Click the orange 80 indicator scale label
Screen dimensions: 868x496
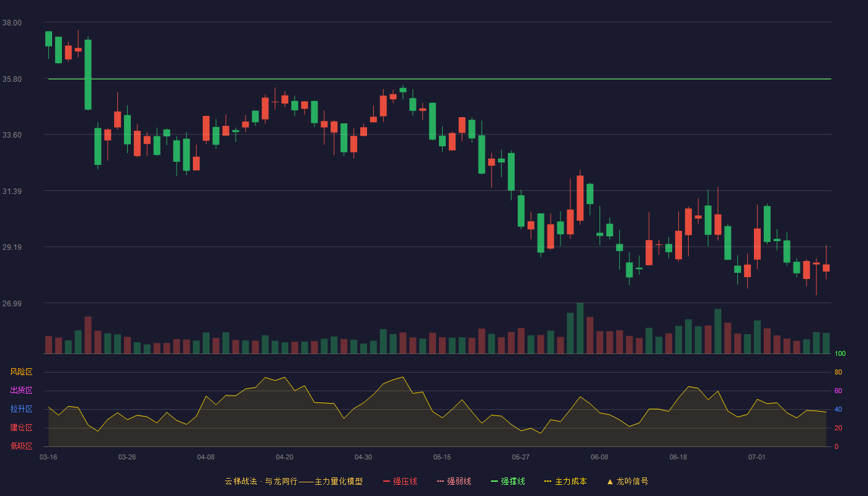[838, 372]
